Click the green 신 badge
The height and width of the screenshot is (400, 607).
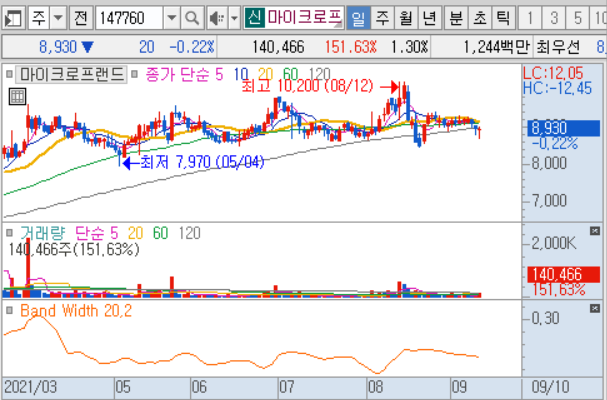(254, 17)
